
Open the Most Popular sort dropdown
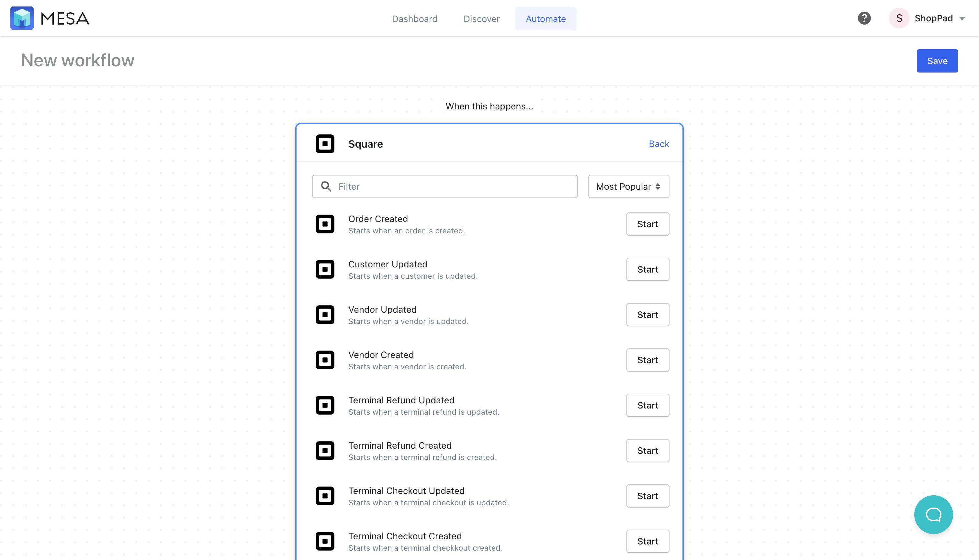coord(628,186)
